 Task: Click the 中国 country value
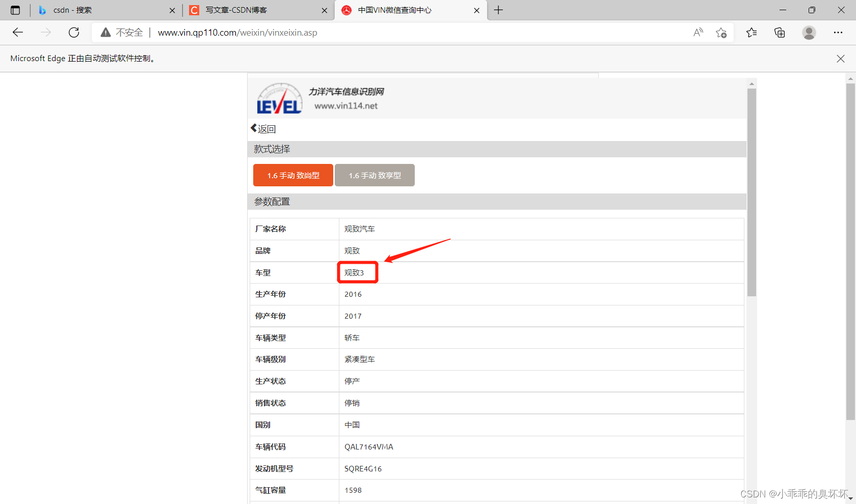[352, 425]
